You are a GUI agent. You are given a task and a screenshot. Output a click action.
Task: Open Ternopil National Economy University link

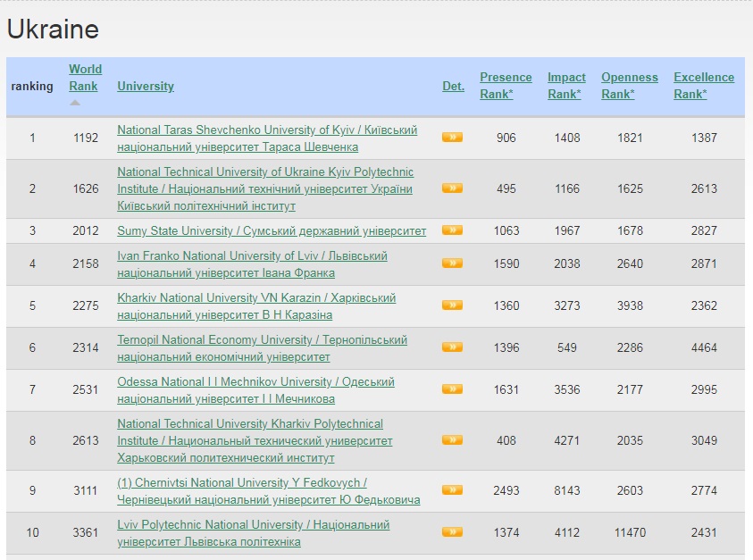263,348
